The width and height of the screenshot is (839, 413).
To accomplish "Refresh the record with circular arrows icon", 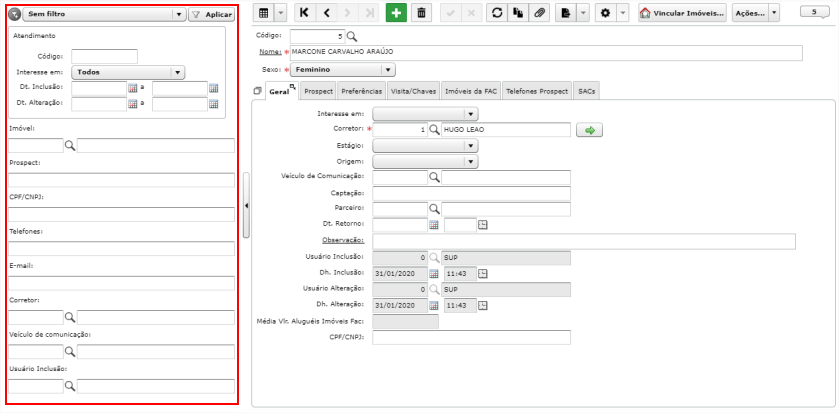I will coord(497,13).
